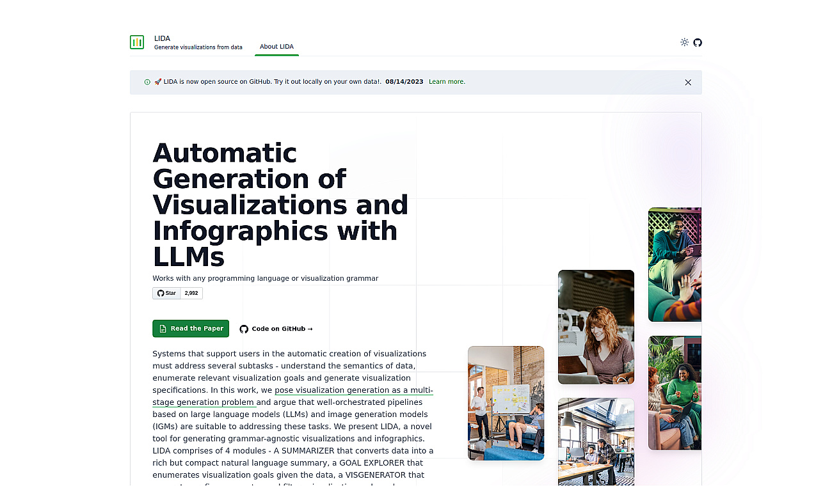This screenshot has width=832, height=504.
Task: Open the GitHub icon in the header
Action: pyautogui.click(x=698, y=42)
